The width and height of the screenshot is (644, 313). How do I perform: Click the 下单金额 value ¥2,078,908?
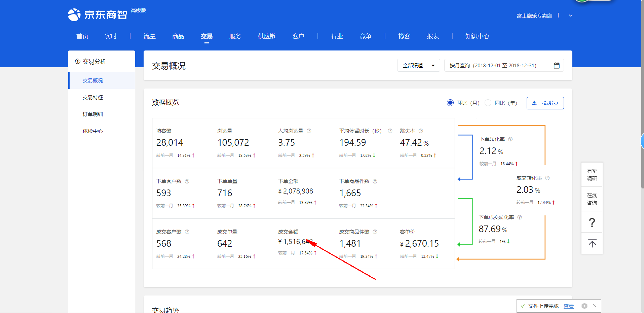pyautogui.click(x=296, y=191)
